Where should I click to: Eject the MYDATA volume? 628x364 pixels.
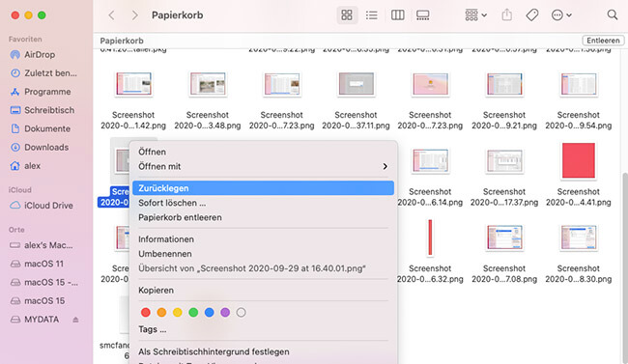tap(75, 320)
